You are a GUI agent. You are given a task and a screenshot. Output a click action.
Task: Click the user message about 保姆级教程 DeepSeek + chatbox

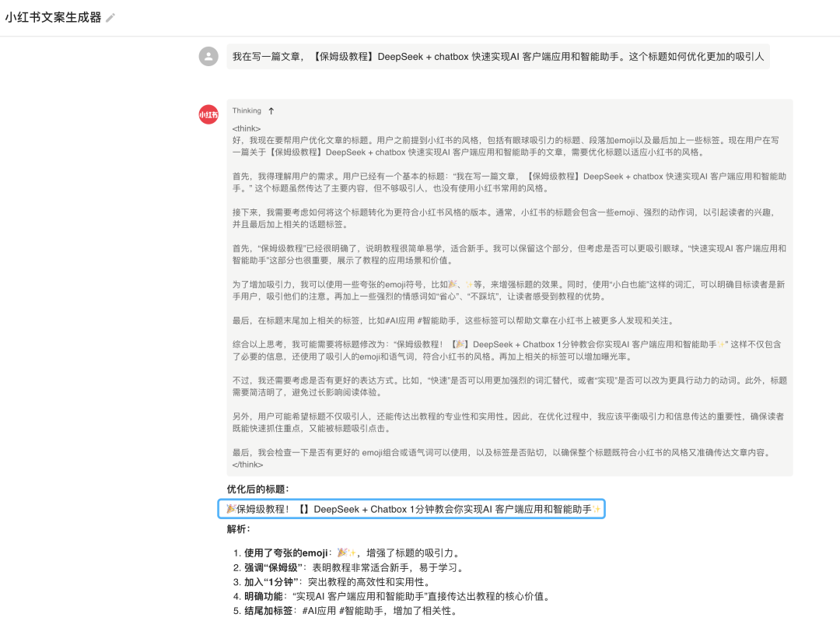coord(498,57)
